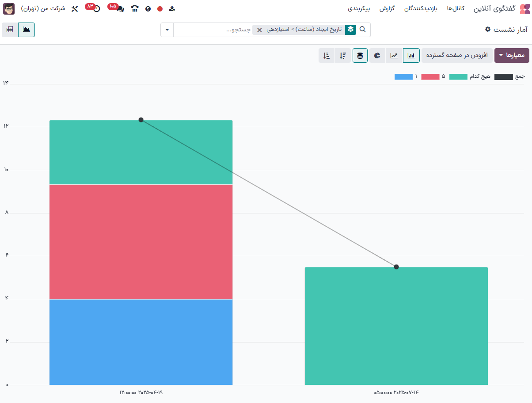Open the search options dropdown arrow
This screenshot has width=532, height=403.
tap(167, 30)
